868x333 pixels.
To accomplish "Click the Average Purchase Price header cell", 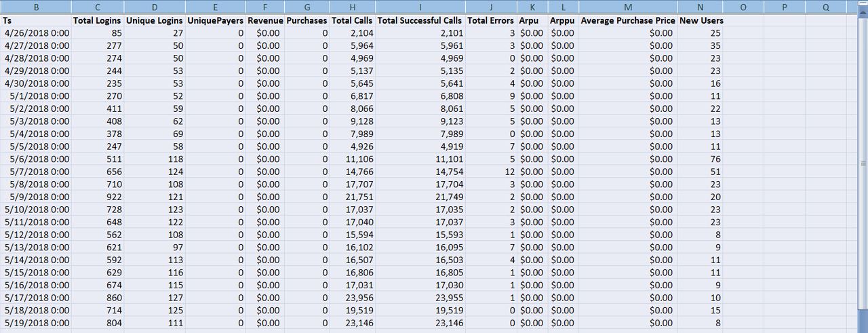I will click(x=628, y=20).
